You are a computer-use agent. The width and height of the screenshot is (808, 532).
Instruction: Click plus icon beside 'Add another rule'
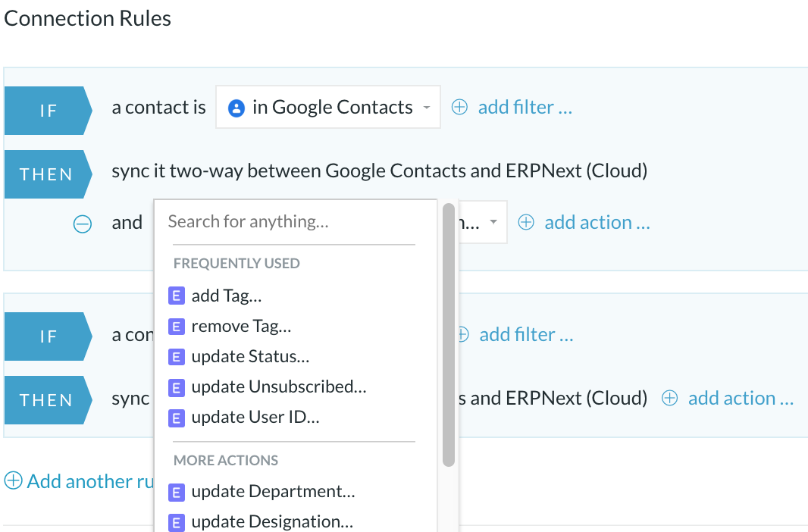(x=14, y=480)
